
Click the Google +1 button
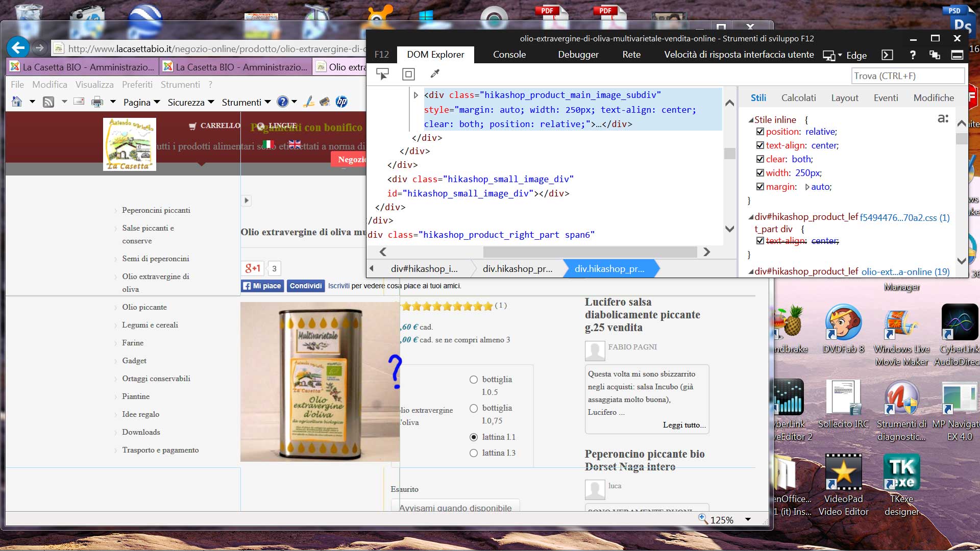[x=253, y=268]
